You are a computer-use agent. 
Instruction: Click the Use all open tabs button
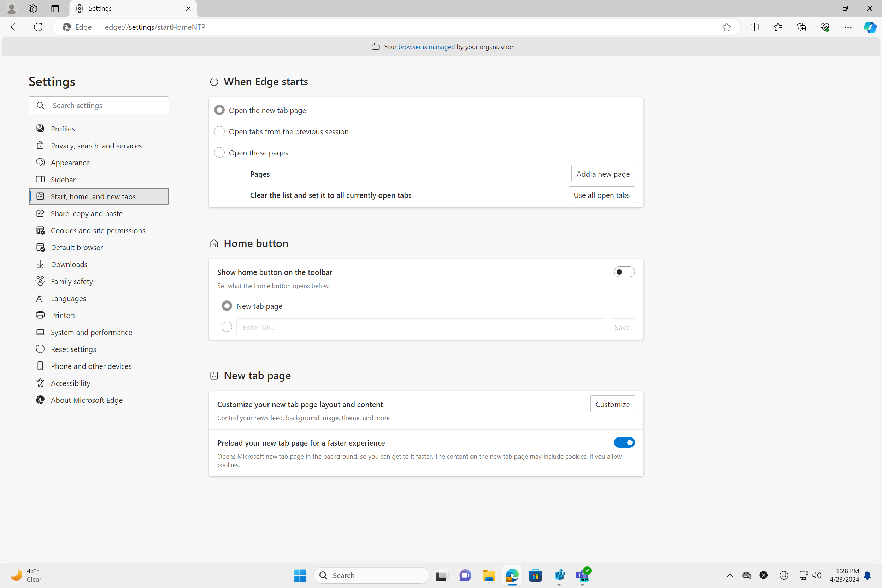point(601,195)
